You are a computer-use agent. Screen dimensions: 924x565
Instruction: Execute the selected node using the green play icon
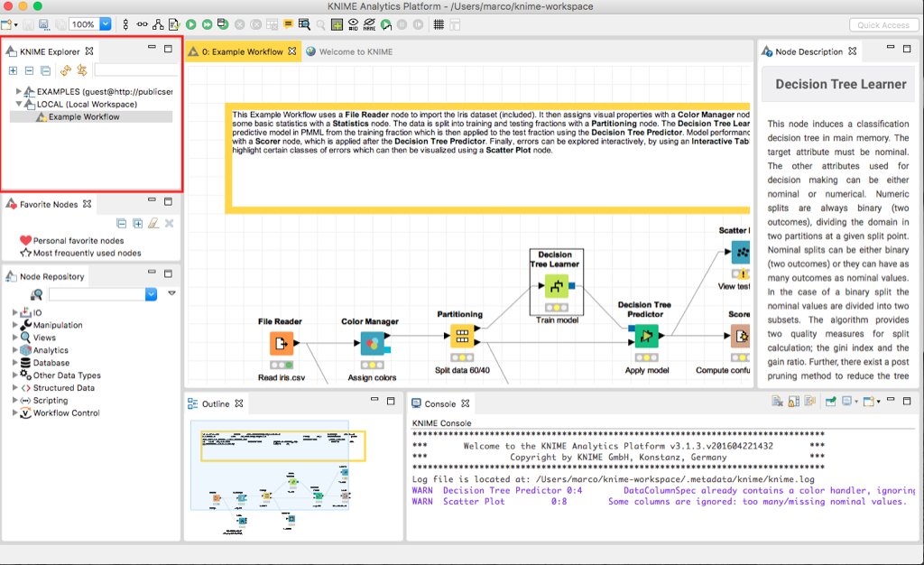(191, 25)
